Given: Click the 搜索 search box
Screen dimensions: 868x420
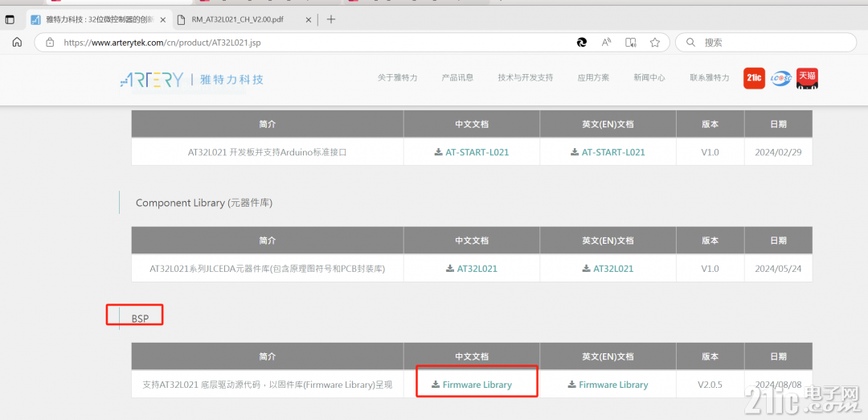Looking at the screenshot, I should 765,42.
